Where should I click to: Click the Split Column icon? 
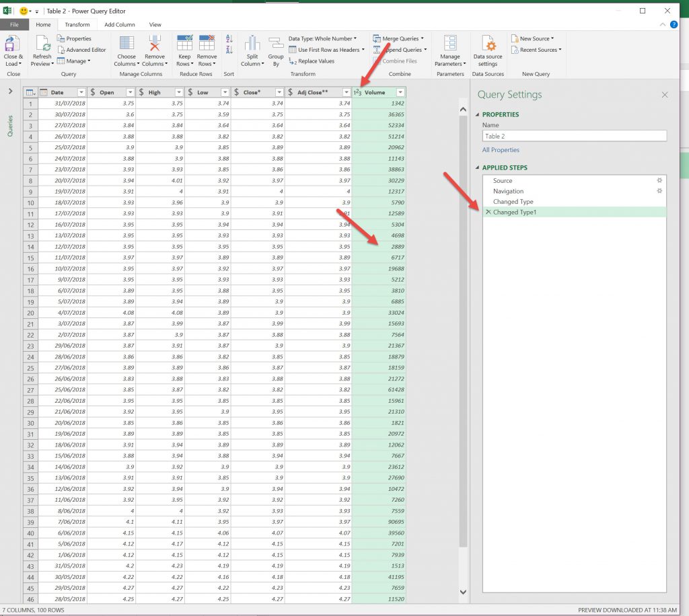pos(252,44)
